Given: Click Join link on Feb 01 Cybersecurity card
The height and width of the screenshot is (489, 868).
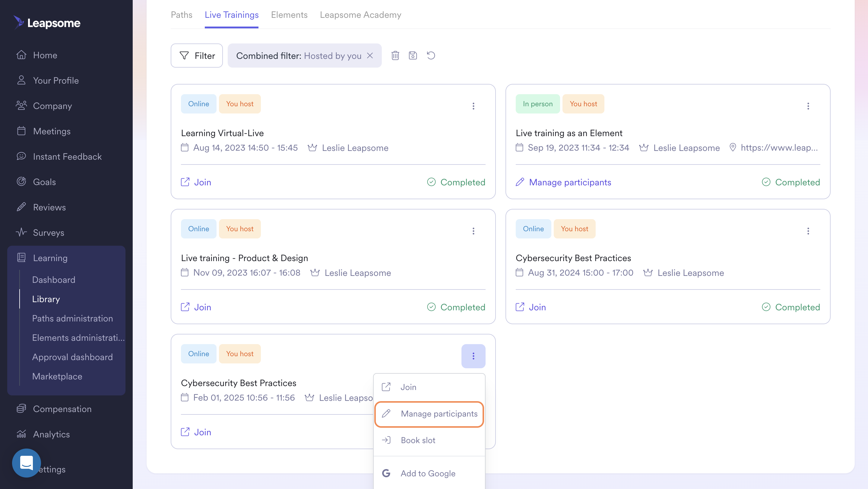Looking at the screenshot, I should (196, 432).
